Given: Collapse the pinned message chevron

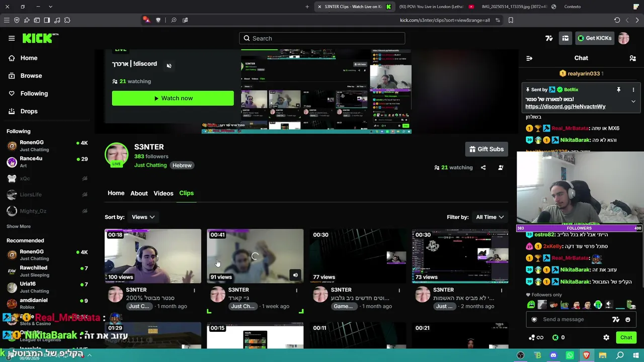Looking at the screenshot, I should click(x=633, y=102).
